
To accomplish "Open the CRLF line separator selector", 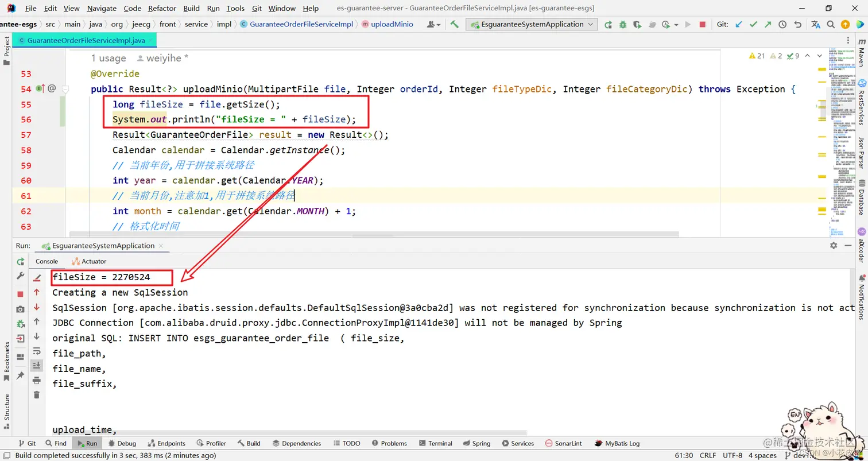I will [x=708, y=455].
